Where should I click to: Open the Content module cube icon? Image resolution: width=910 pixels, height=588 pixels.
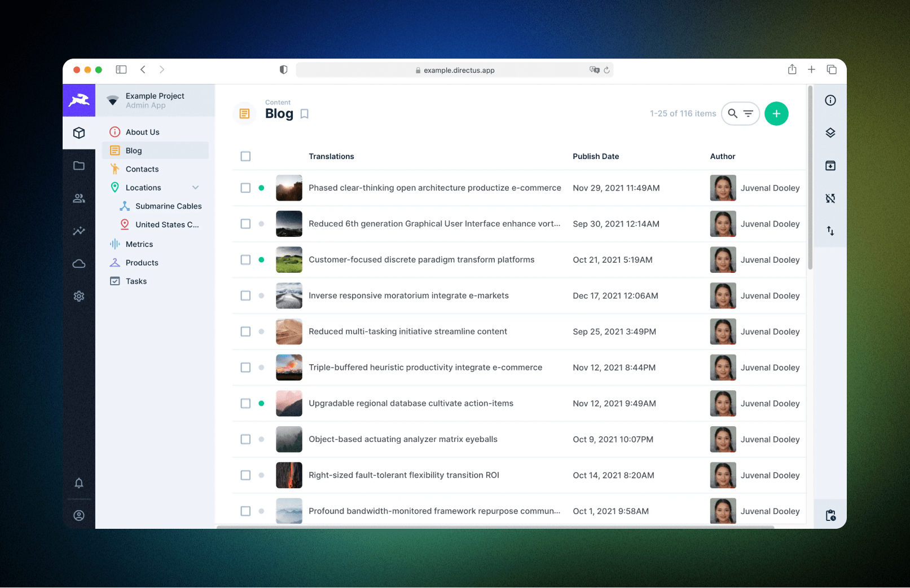click(x=79, y=133)
